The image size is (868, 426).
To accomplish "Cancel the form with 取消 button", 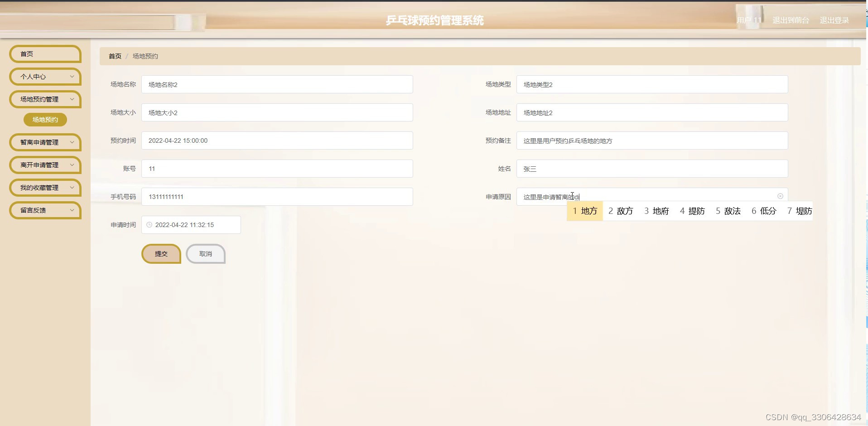I will pos(206,254).
